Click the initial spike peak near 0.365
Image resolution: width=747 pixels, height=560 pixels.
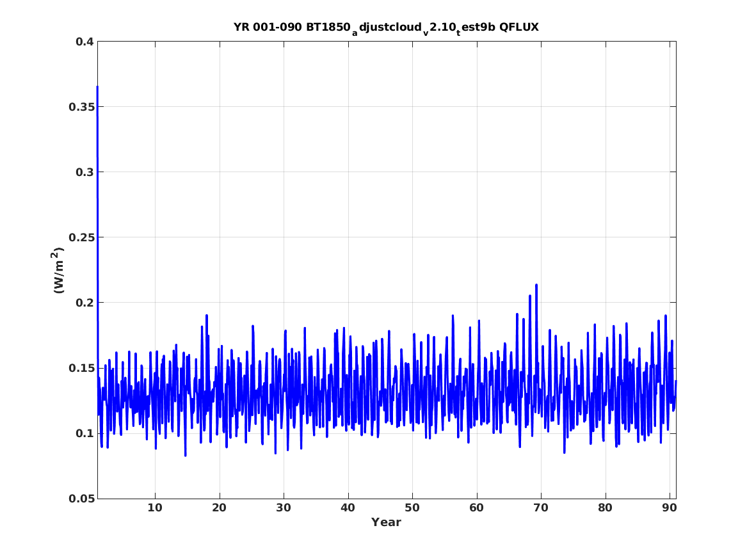coord(98,87)
